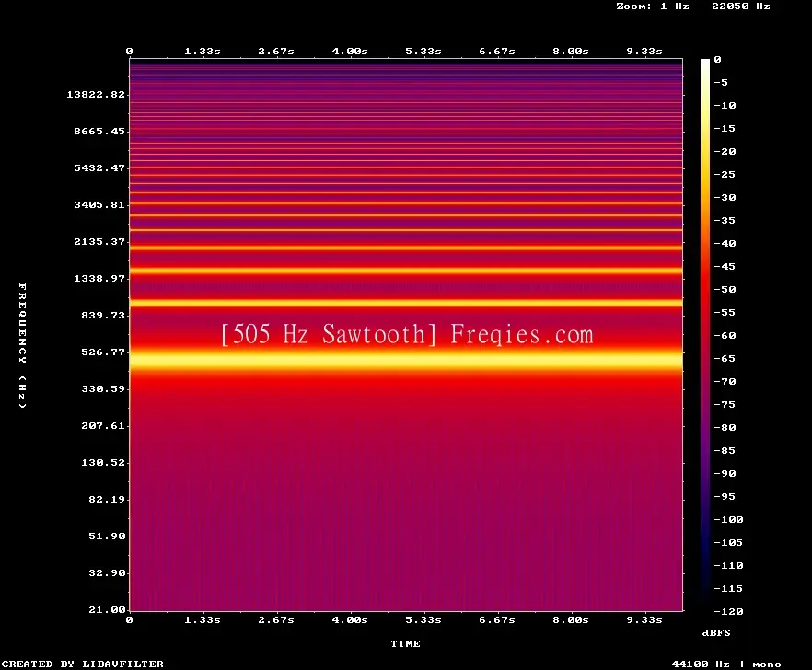Click the -5 dBFS scale label
This screenshot has height=670, width=812.
point(721,82)
